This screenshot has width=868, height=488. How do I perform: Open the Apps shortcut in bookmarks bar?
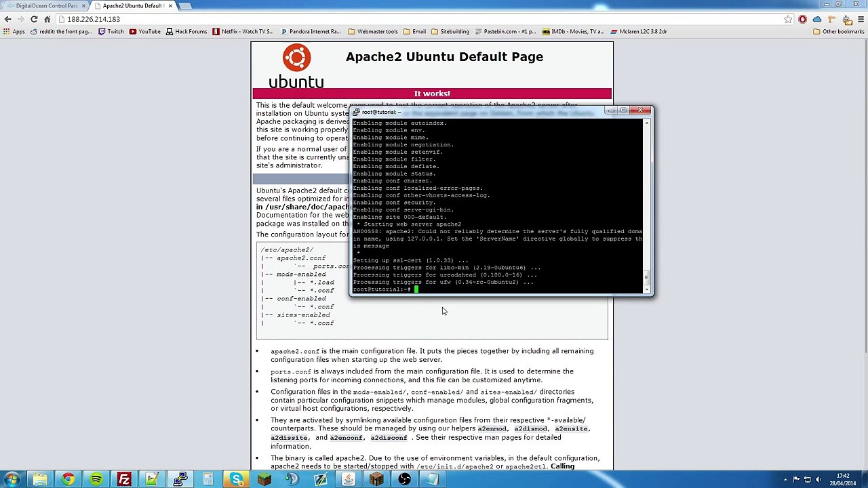pyautogui.click(x=14, y=31)
